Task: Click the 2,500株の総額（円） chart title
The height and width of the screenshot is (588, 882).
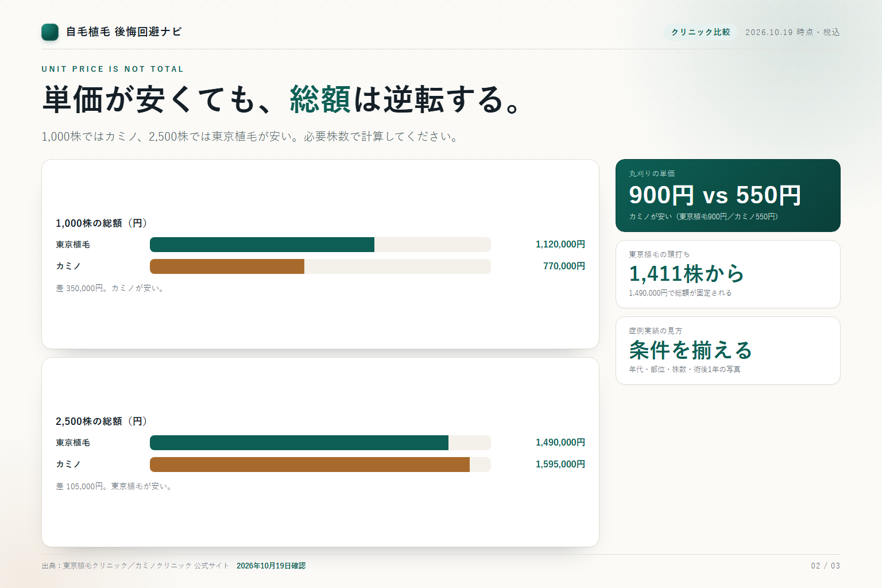Action: [x=101, y=421]
